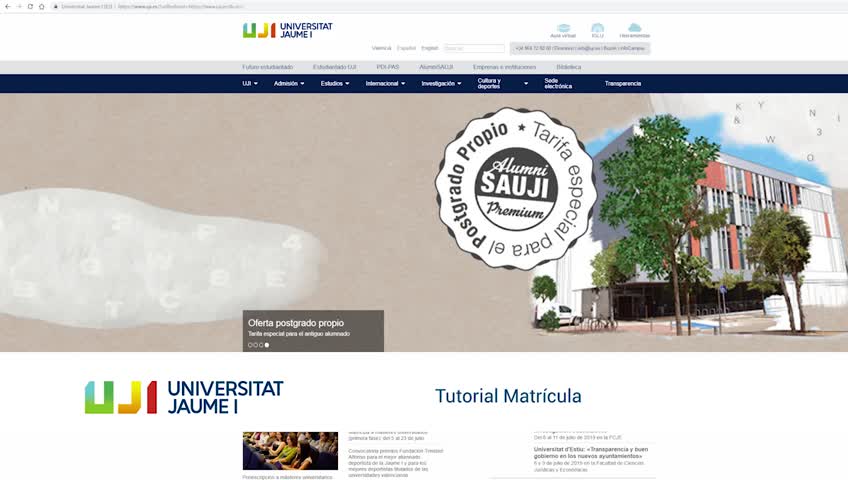Expand the Cultura y deportes dropdown menu
Screen dimensions: 848x480
[x=502, y=84]
